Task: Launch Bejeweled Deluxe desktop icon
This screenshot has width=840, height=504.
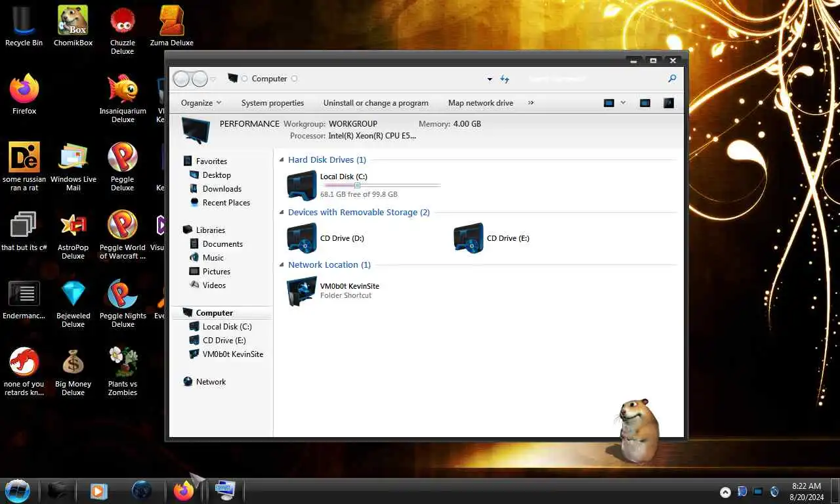Action: [x=73, y=303]
